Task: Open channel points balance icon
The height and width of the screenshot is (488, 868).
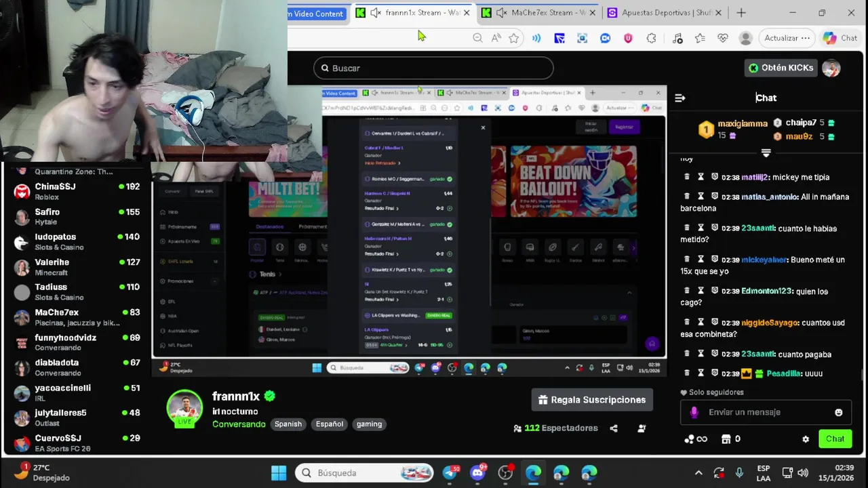Action: tap(696, 439)
